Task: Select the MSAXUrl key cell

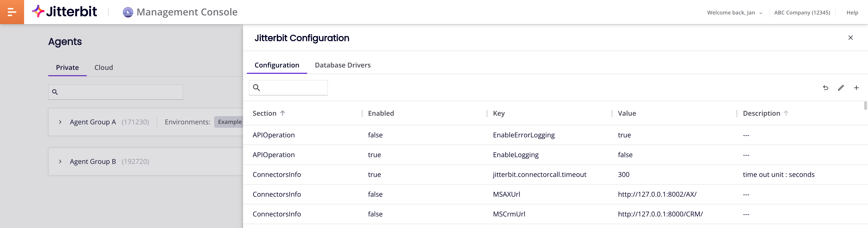Action: tap(506, 194)
